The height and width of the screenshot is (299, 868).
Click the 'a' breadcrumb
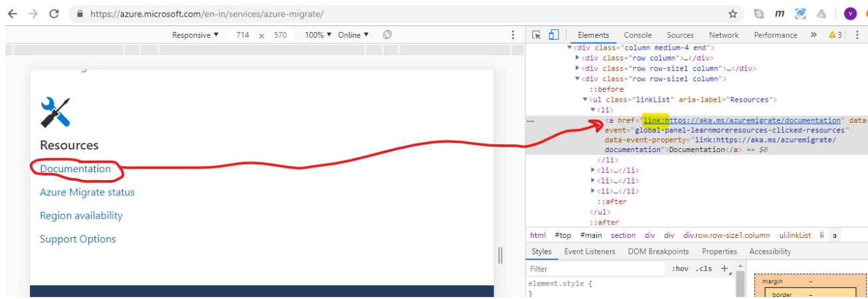(835, 235)
